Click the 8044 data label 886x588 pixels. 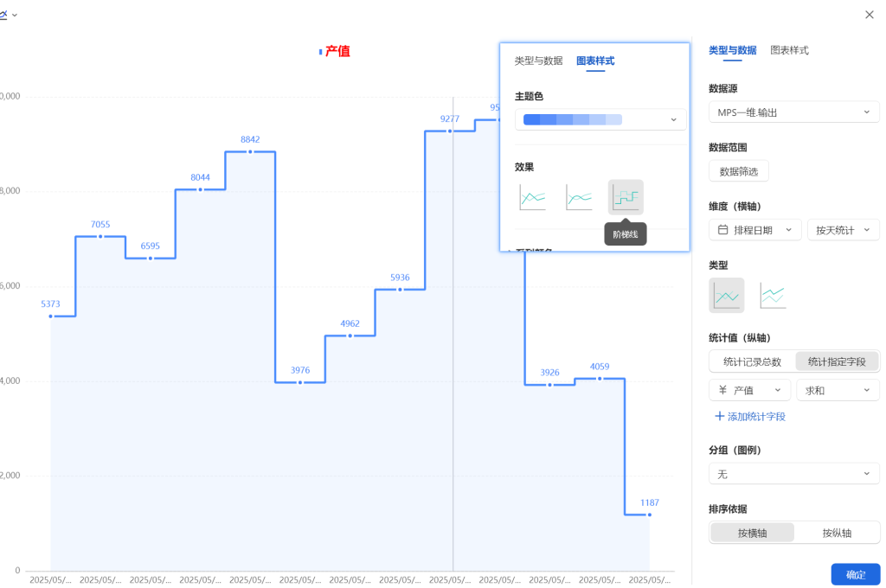[200, 177]
